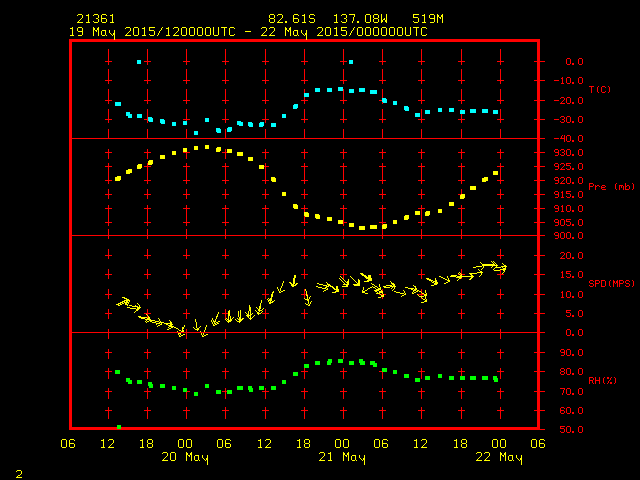Click the 930.0 pressure tick value

[x=569, y=153]
